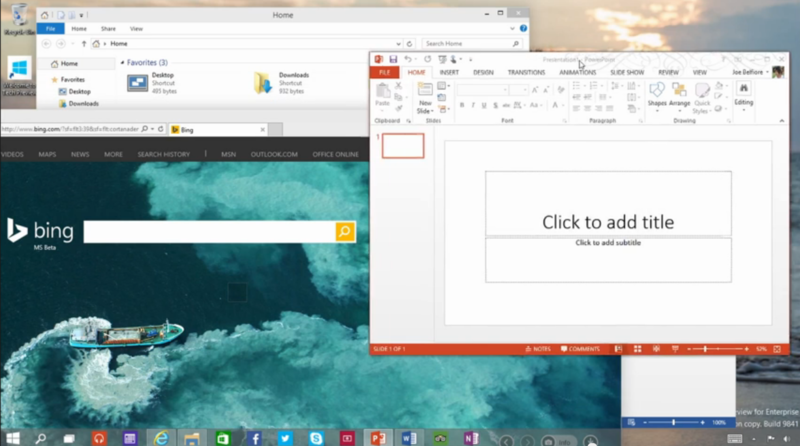This screenshot has width=800, height=446.
Task: Click Slide Show icon in PowerPoint status bar
Action: click(x=675, y=349)
